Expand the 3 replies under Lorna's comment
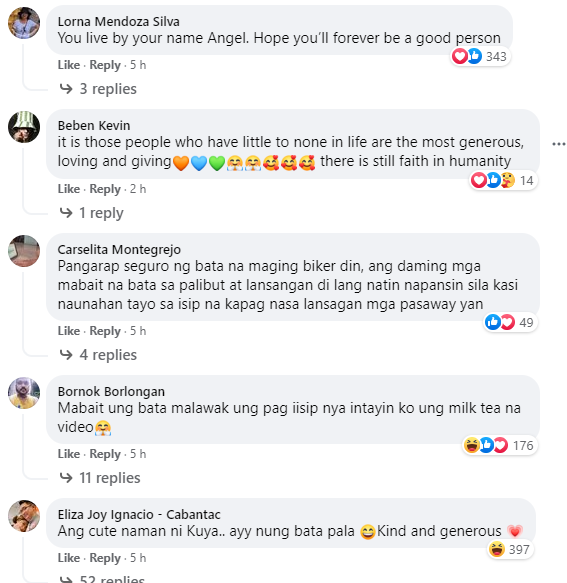 99,89
